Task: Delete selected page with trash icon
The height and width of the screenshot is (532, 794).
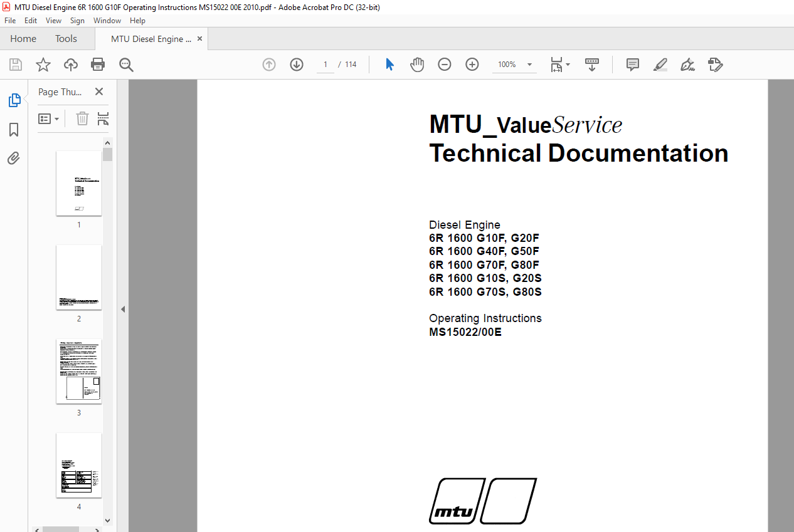Action: [x=82, y=118]
